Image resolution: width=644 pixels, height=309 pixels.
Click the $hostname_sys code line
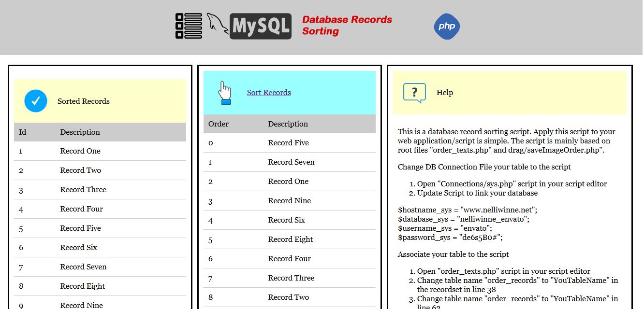pos(468,210)
